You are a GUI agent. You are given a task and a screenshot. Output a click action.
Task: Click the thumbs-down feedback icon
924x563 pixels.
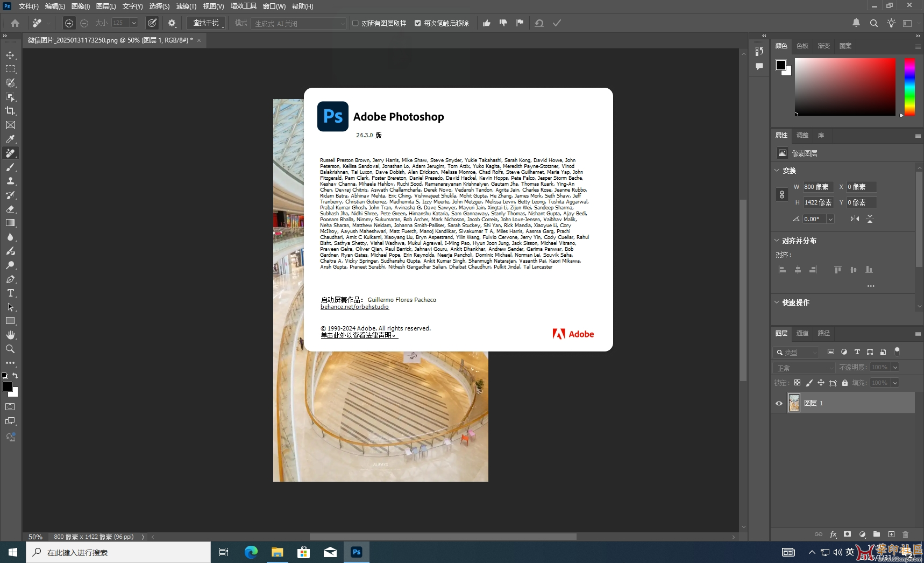(503, 23)
